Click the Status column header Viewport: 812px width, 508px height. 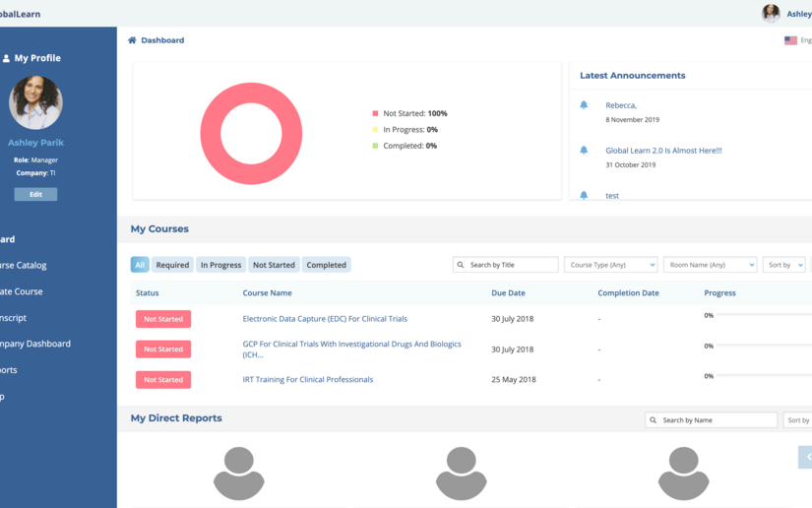pos(147,292)
